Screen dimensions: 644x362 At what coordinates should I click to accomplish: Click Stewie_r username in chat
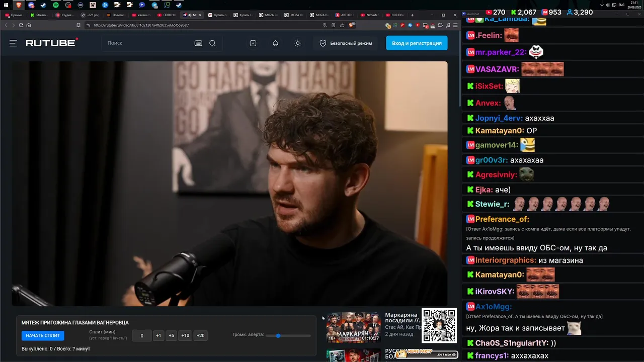(x=492, y=204)
